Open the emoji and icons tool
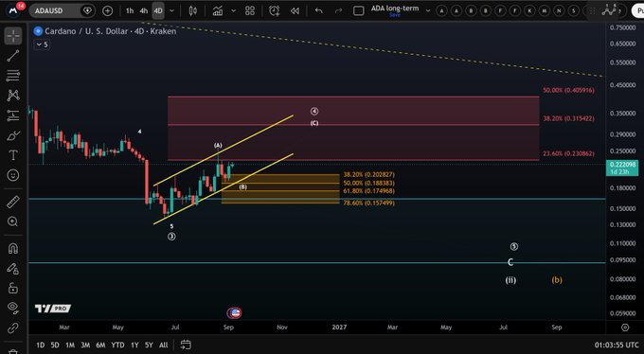This screenshot has width=644, height=354. (13, 175)
